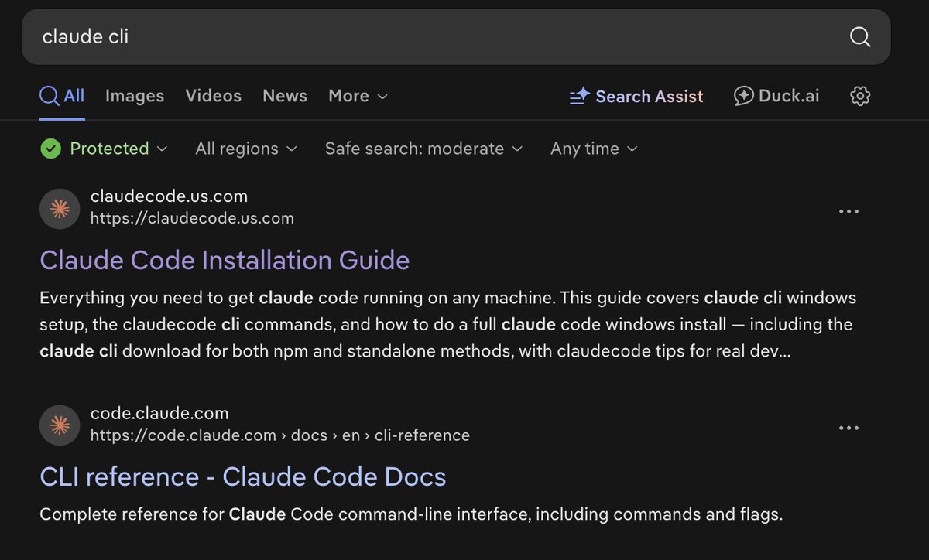
Task: Click the green Protected checkmark icon
Action: pos(50,149)
